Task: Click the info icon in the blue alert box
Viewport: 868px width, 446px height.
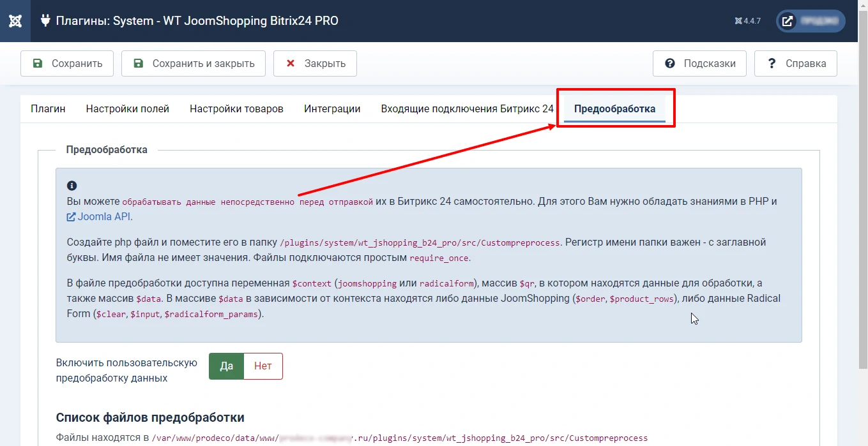Action: (x=72, y=186)
